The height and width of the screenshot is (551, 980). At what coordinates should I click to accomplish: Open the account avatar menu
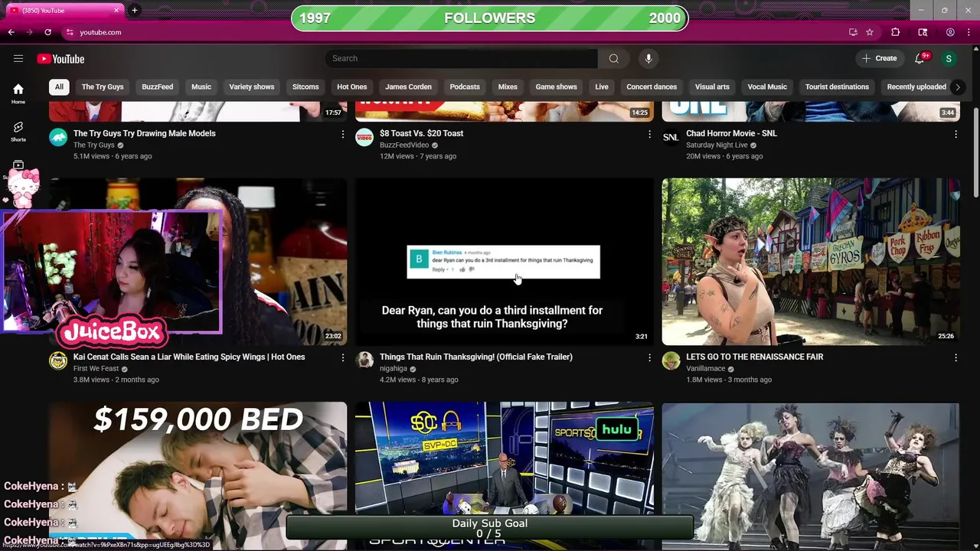click(x=949, y=58)
